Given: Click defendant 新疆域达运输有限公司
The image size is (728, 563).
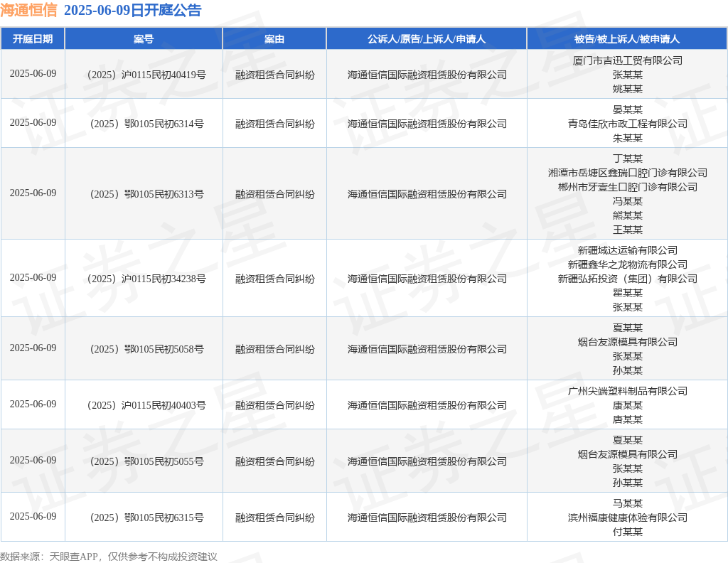Looking at the screenshot, I should [x=628, y=251].
